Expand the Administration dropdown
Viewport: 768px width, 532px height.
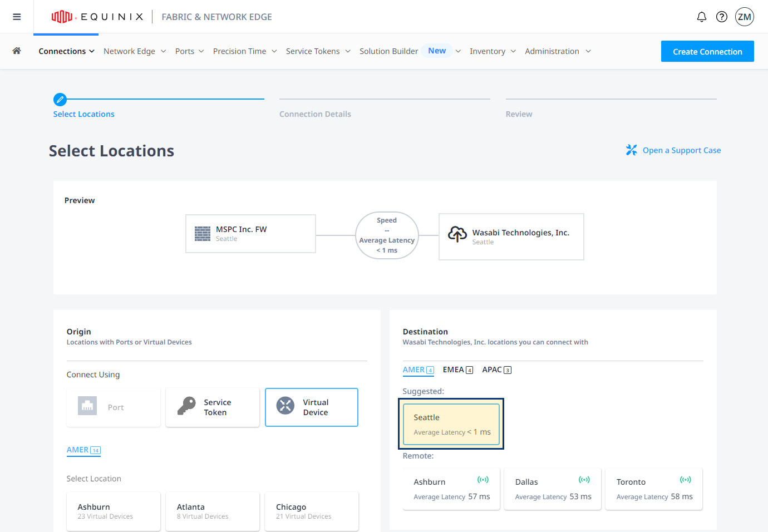(558, 51)
